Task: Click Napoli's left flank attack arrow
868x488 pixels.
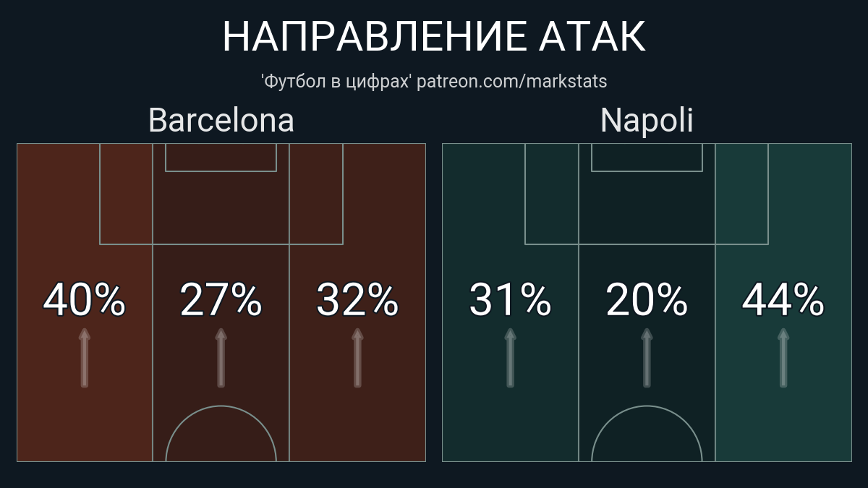Action: (x=510, y=358)
